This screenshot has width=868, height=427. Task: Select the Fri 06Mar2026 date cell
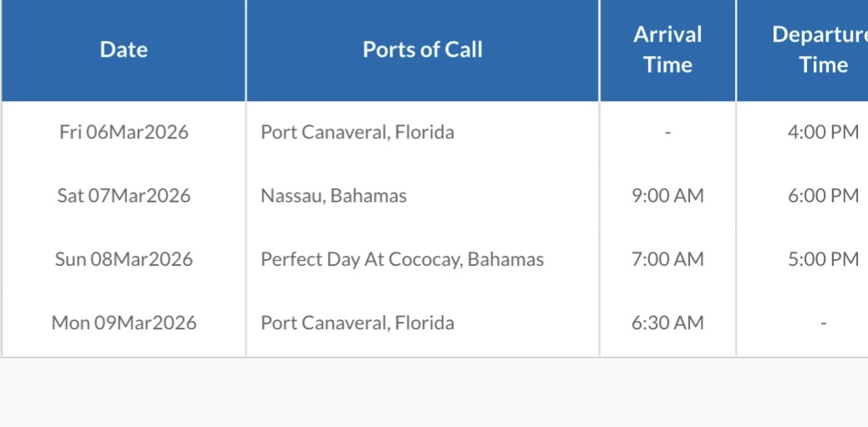click(x=124, y=132)
